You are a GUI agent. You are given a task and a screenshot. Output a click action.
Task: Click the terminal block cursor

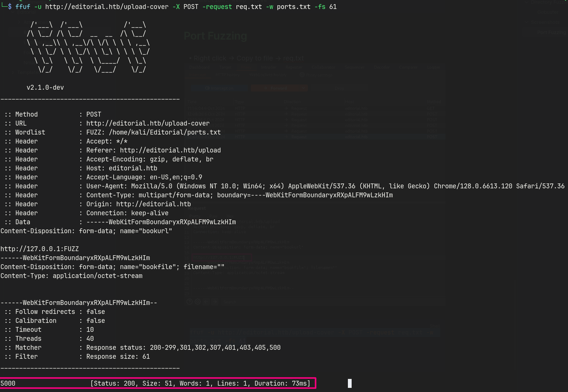click(x=350, y=384)
